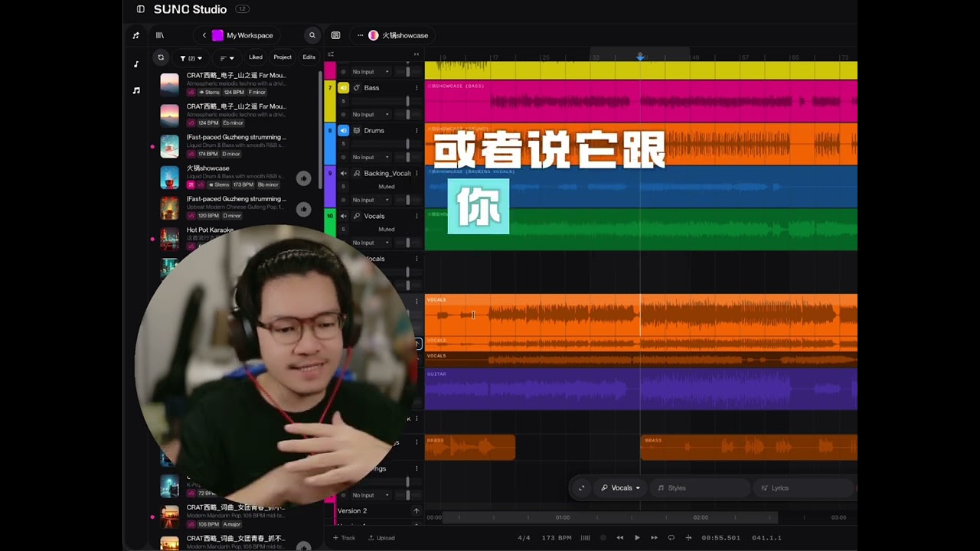Open the library icon tab
Image resolution: width=980 pixels, height=551 pixels.
pyautogui.click(x=160, y=35)
